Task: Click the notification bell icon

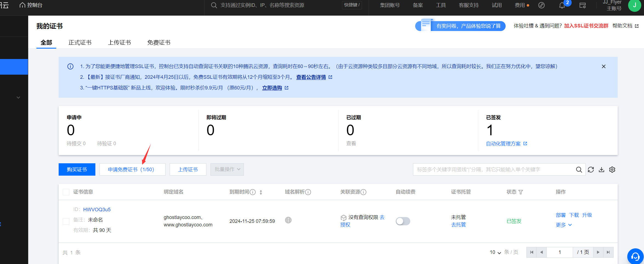Action: [x=562, y=5]
